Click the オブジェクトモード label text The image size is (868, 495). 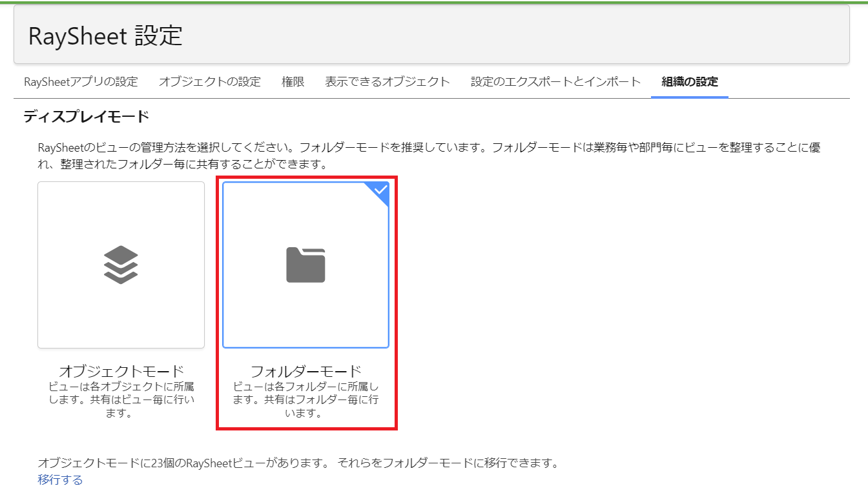pos(121,371)
